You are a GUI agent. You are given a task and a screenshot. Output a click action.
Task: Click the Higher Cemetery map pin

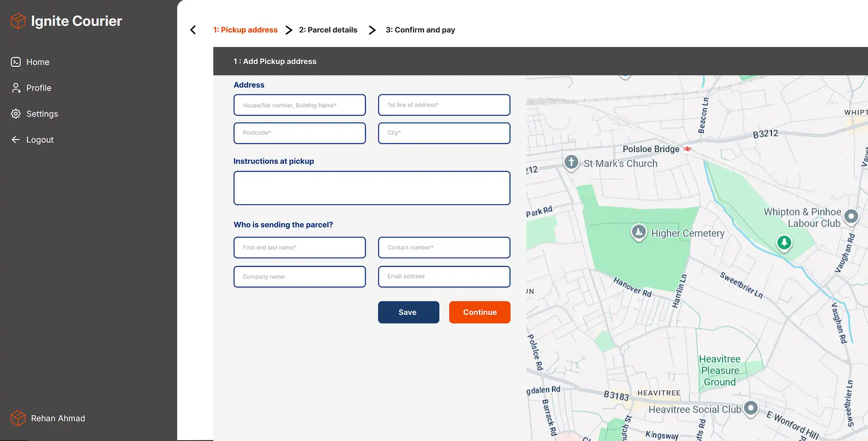pyautogui.click(x=638, y=232)
